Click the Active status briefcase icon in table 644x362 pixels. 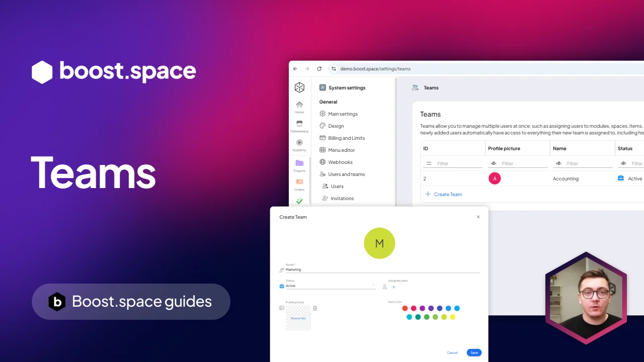click(621, 178)
